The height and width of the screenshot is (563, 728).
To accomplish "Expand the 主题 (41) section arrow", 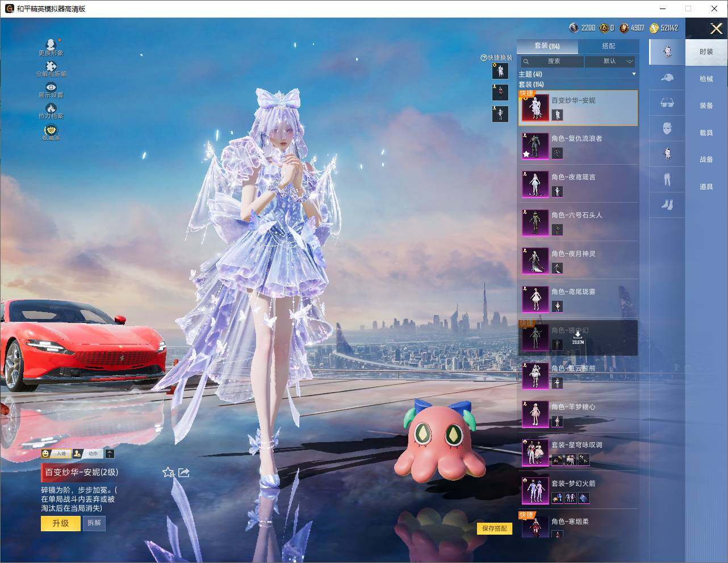I will [634, 74].
